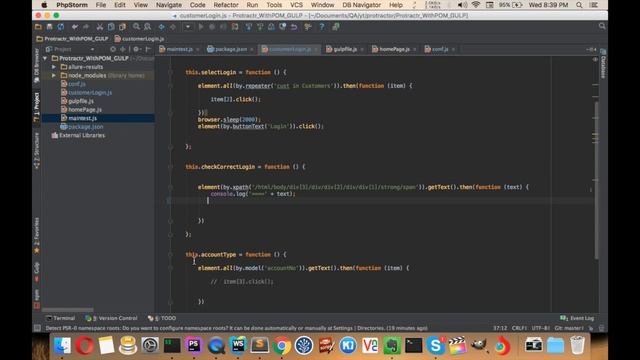Collapse the Protractr_WithPOM_GULP project root

[45, 58]
